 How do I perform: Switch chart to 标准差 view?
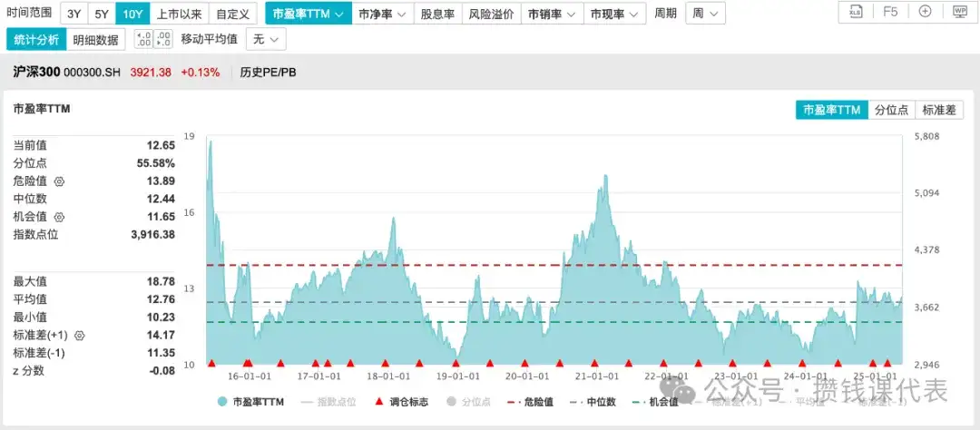point(939,110)
